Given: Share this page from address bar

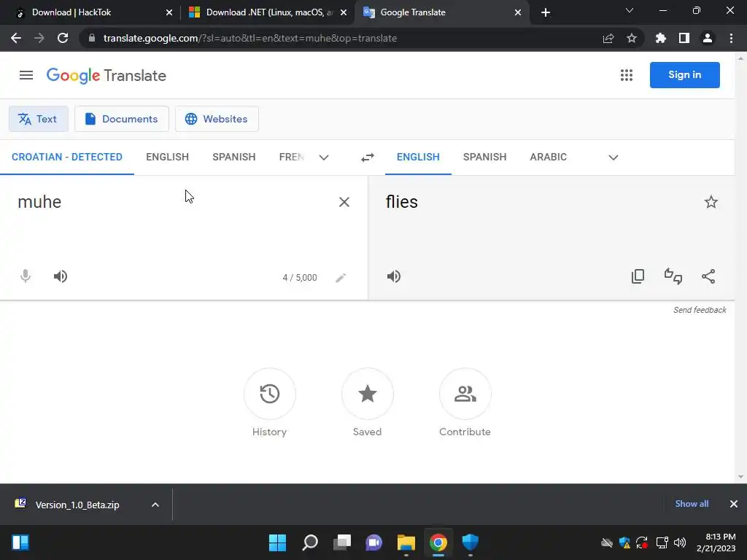Looking at the screenshot, I should click(608, 38).
